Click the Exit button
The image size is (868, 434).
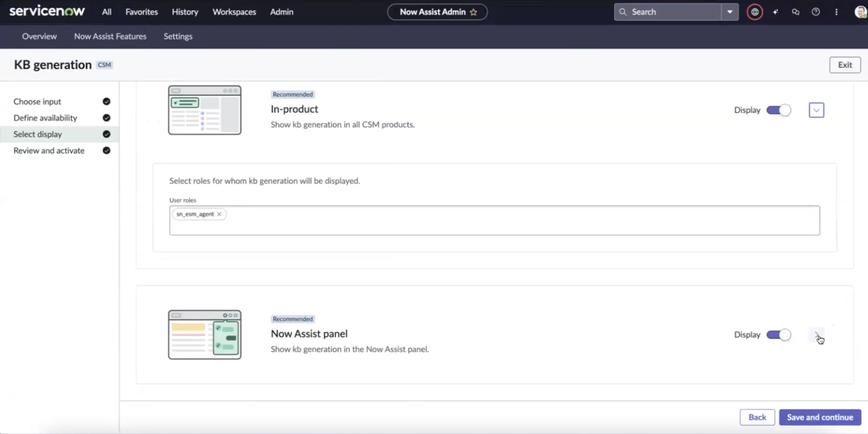coord(845,65)
